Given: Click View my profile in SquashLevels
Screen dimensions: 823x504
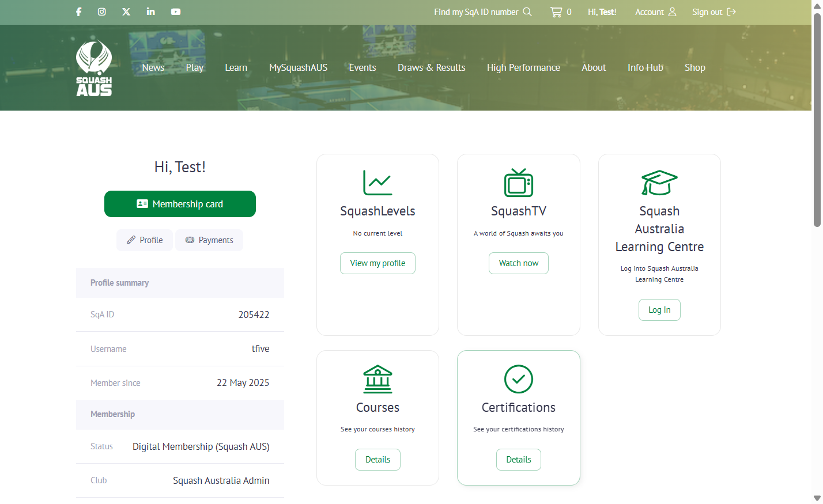Looking at the screenshot, I should tap(377, 263).
